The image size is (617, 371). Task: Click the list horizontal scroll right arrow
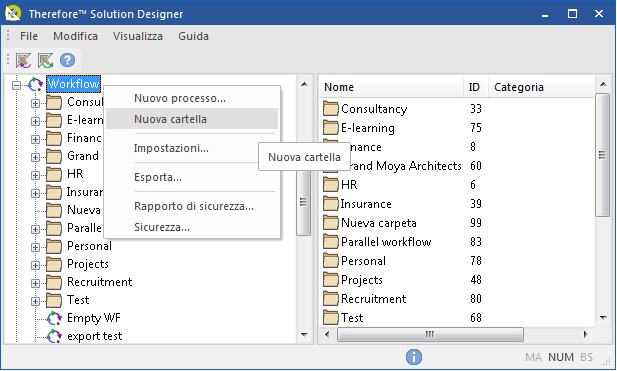click(586, 334)
